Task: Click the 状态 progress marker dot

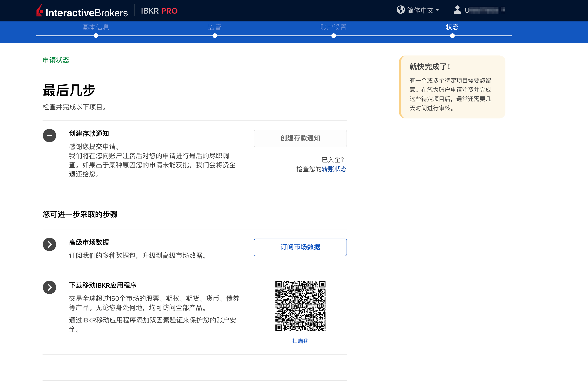Action: (x=452, y=36)
